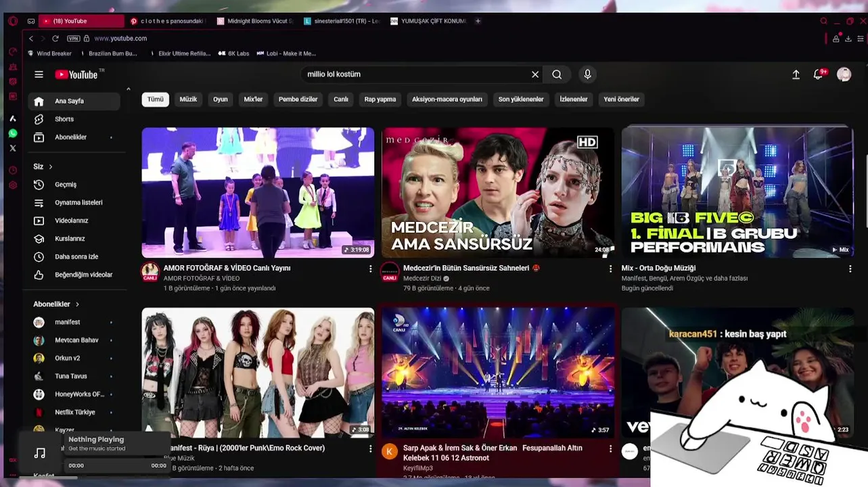The height and width of the screenshot is (487, 868).
Task: Open the 6K Labs bookmark
Action: 234,53
